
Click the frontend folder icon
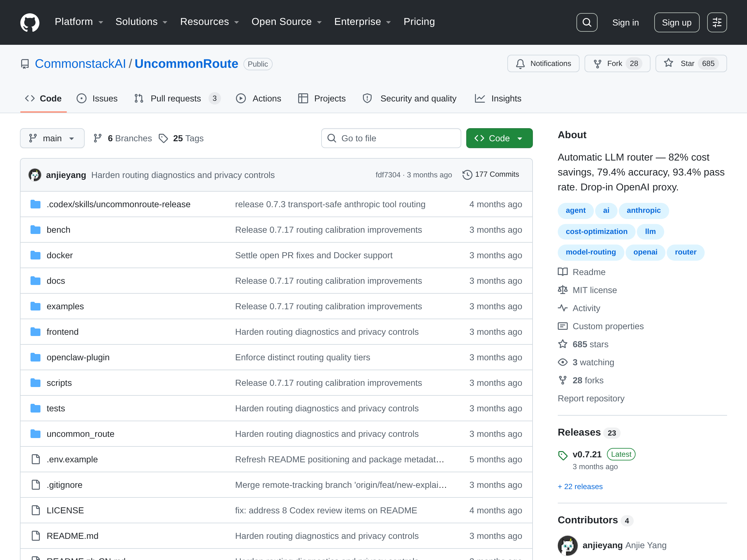(x=35, y=332)
